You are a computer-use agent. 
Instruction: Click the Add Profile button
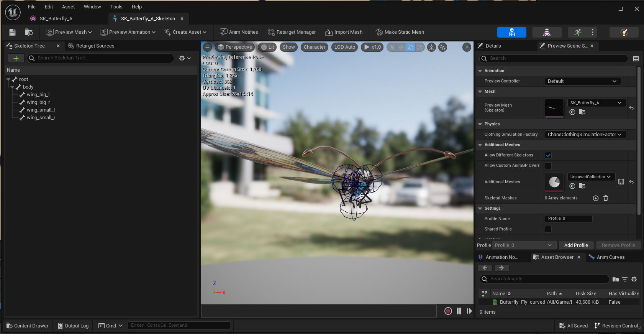pyautogui.click(x=576, y=245)
